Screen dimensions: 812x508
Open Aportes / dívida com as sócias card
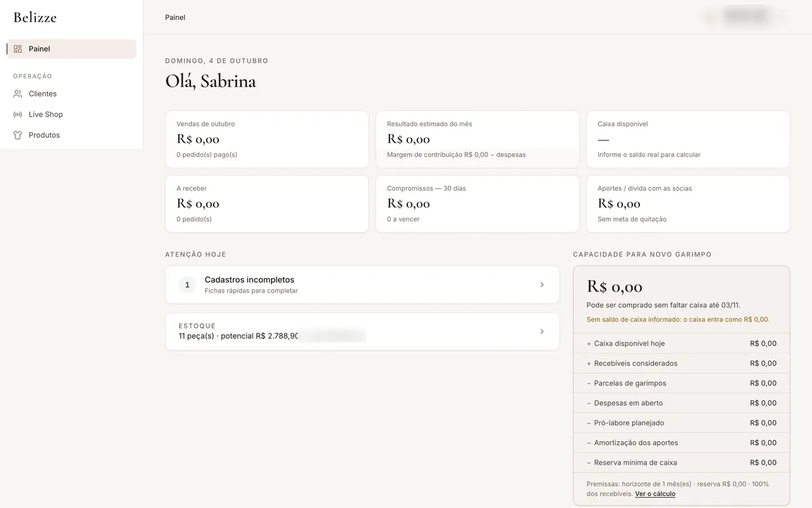(688, 204)
